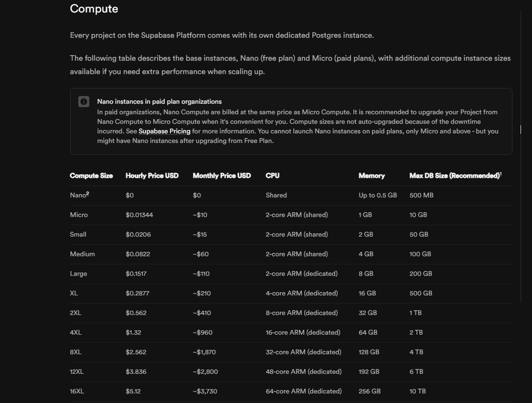532x403 pixels.
Task: Click the $1.32 hourly price
Action: (x=133, y=332)
